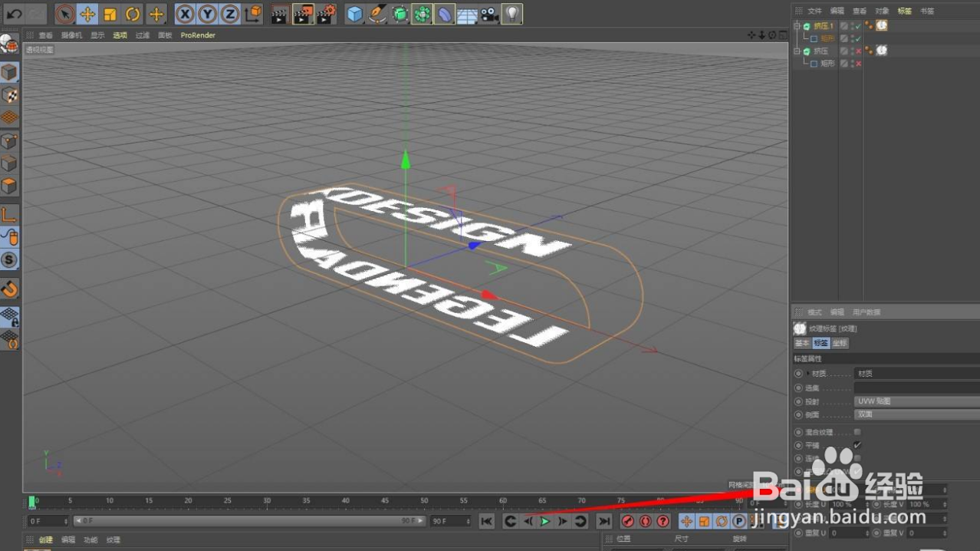Screen dimensions: 980x551
Task: Click the Light bulb icon
Action: (512, 14)
